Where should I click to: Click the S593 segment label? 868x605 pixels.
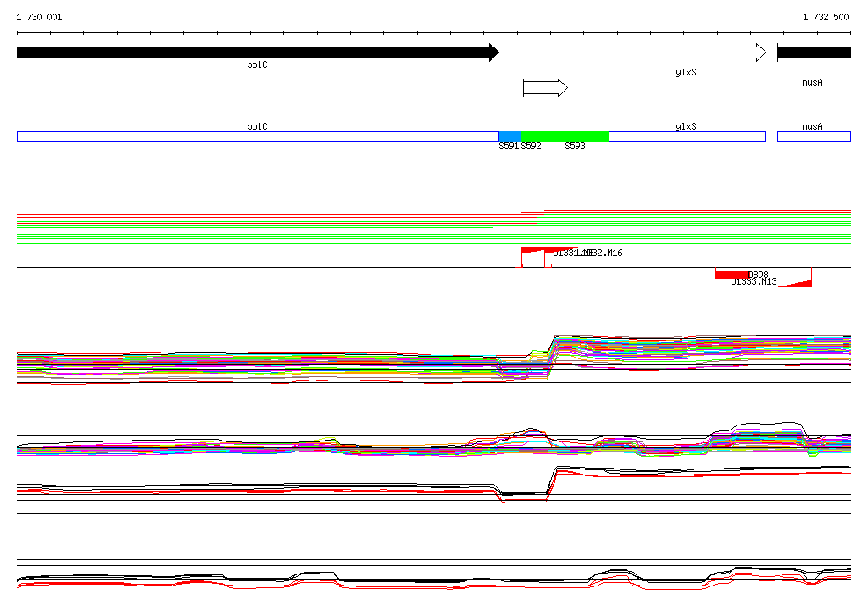click(575, 146)
